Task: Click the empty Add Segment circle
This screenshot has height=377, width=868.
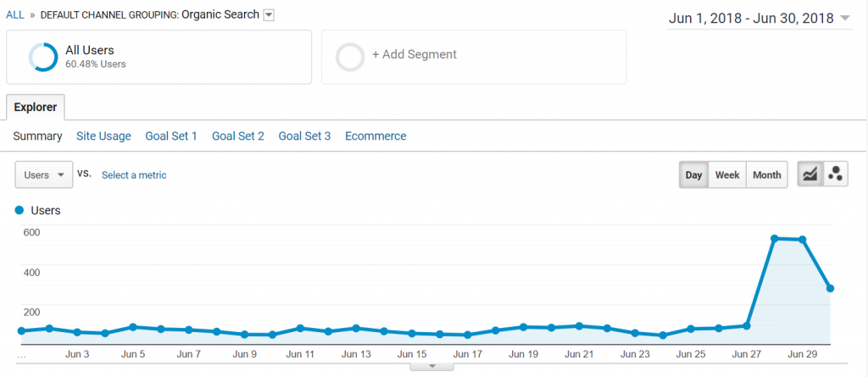Action: pyautogui.click(x=350, y=57)
